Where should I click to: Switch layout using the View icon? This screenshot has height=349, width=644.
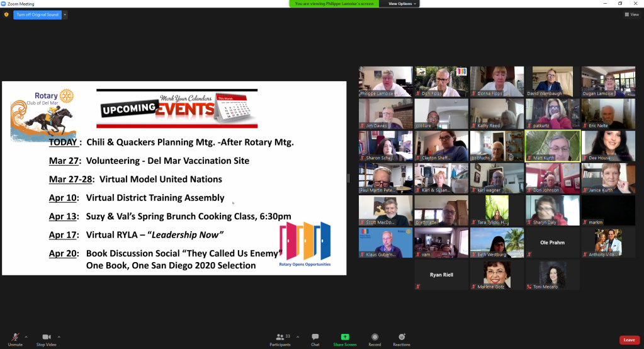[631, 14]
